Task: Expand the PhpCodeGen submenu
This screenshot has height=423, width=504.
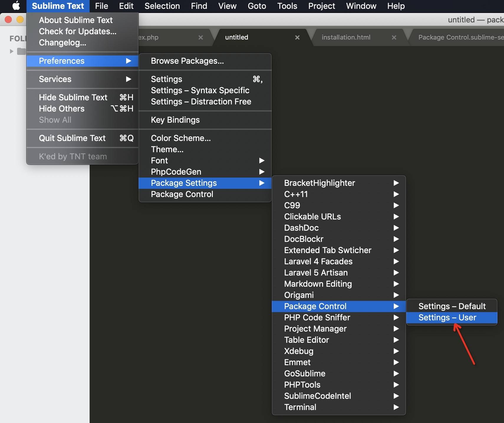Action: coord(205,172)
